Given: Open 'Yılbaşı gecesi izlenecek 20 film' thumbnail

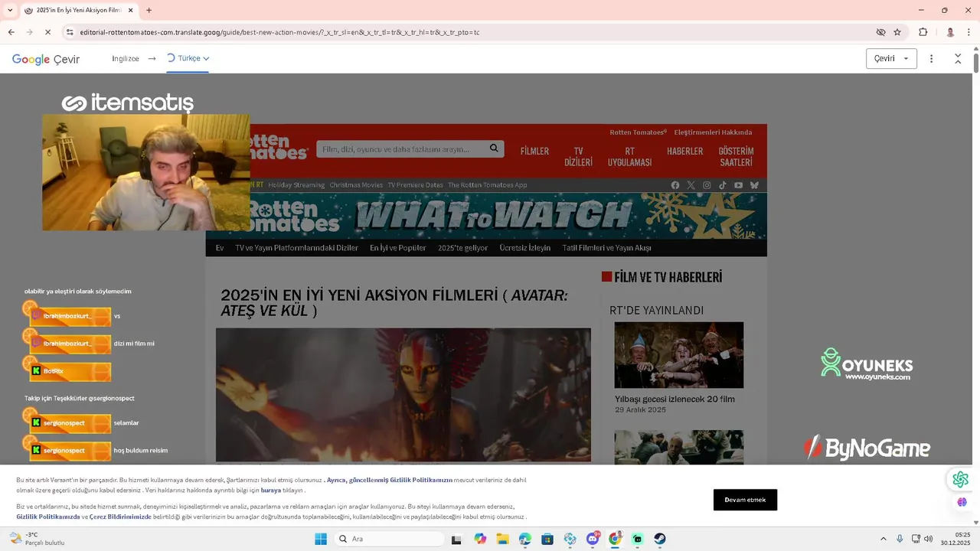Looking at the screenshot, I should 678,355.
